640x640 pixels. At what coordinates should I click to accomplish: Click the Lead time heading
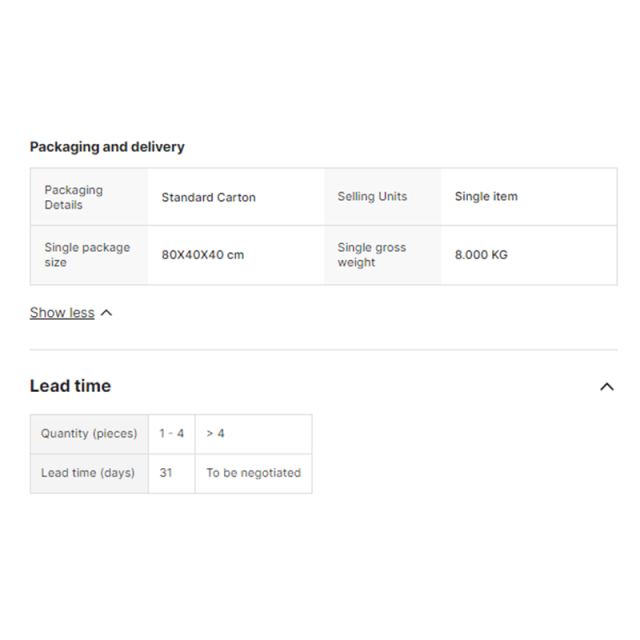[x=70, y=386]
